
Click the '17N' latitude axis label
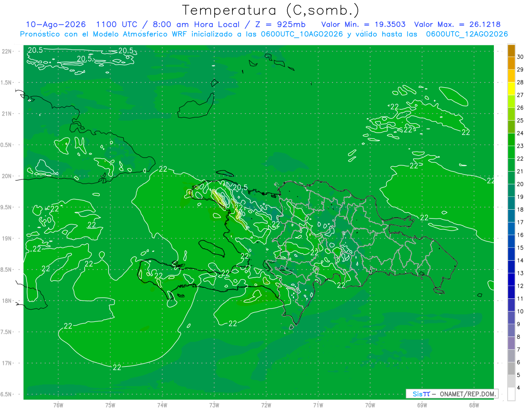pos(7,363)
